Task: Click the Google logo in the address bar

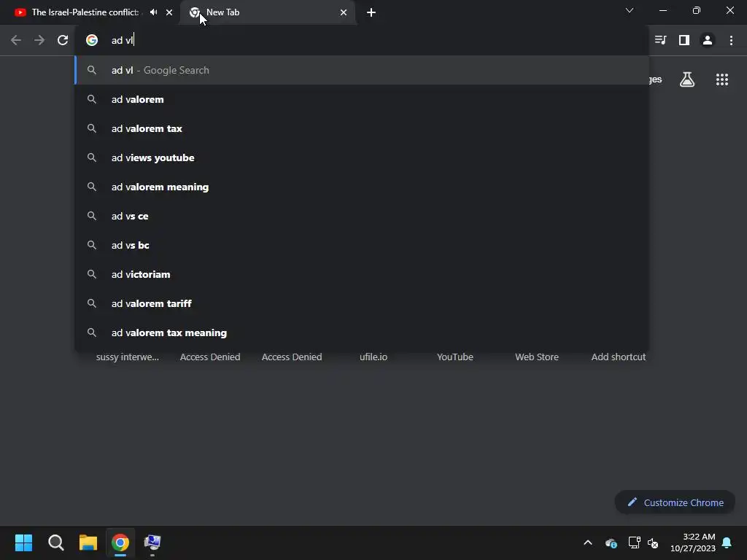Action: pyautogui.click(x=92, y=40)
